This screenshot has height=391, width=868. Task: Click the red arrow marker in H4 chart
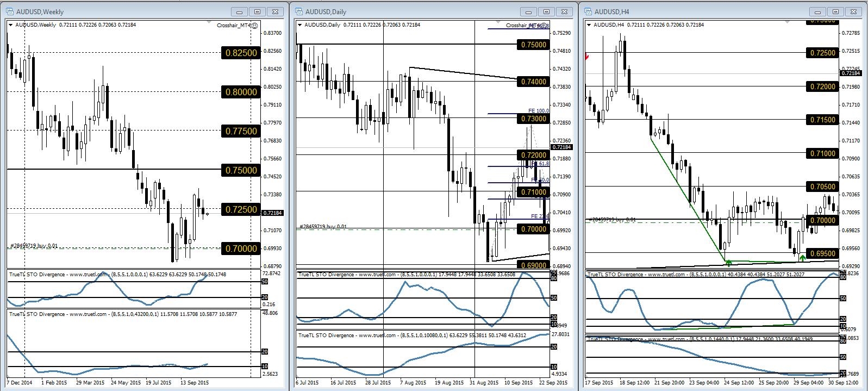[587, 57]
